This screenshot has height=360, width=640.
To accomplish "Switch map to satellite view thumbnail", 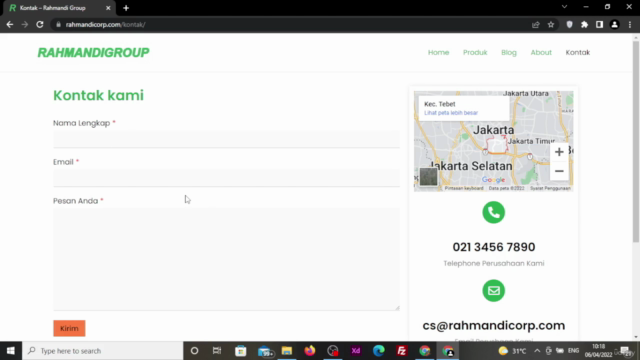I will (428, 177).
